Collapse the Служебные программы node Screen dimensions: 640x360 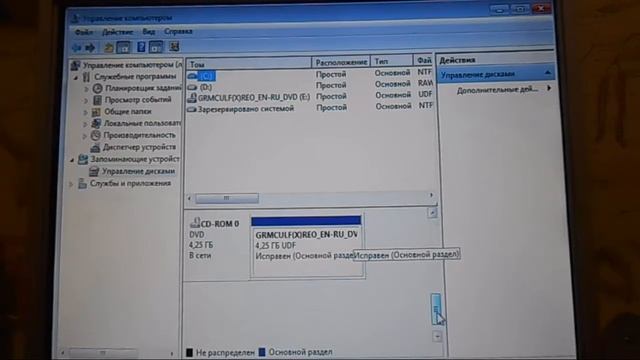(76, 77)
